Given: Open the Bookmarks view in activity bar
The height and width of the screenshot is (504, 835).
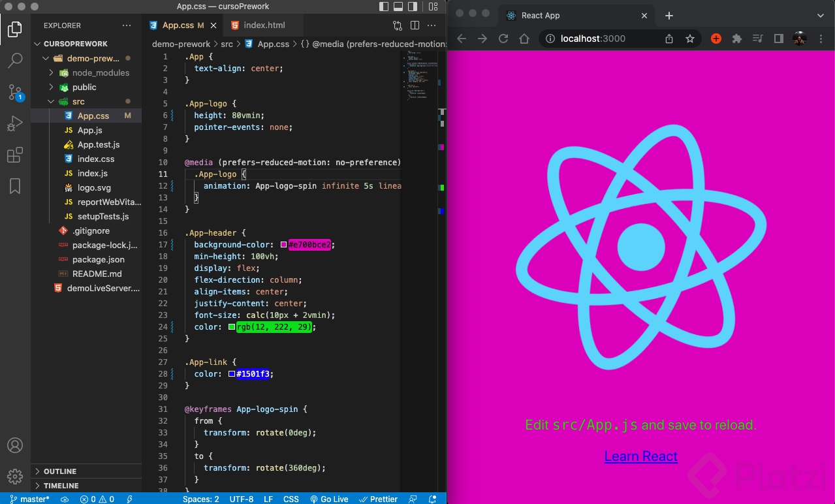Looking at the screenshot, I should [15, 186].
